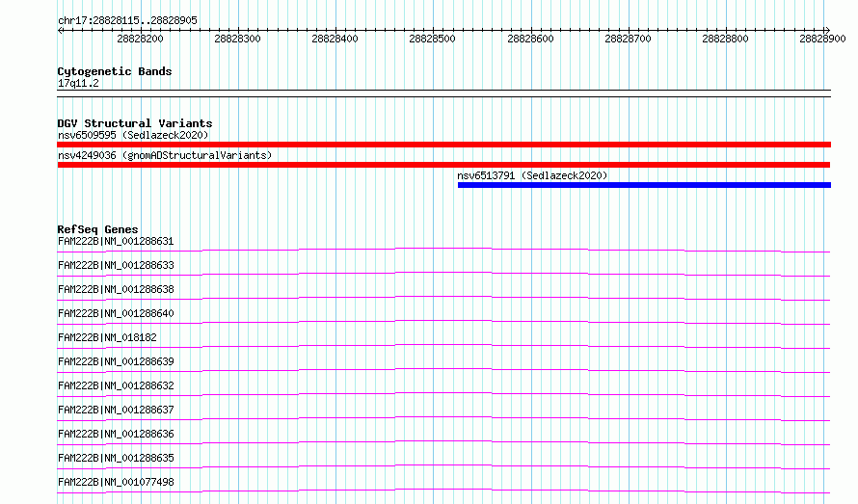The image size is (858, 504).
Task: Click the blue nsv6513791 variant bar
Action: [x=644, y=185]
